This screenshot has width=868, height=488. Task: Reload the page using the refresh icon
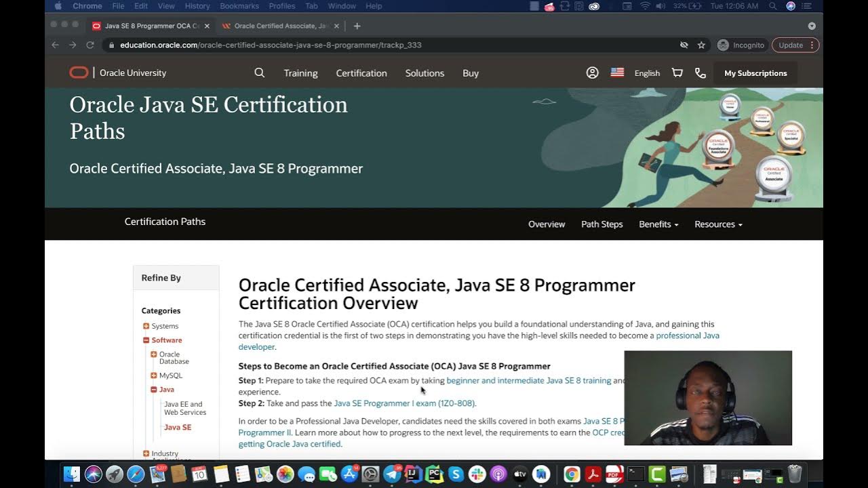click(x=90, y=45)
